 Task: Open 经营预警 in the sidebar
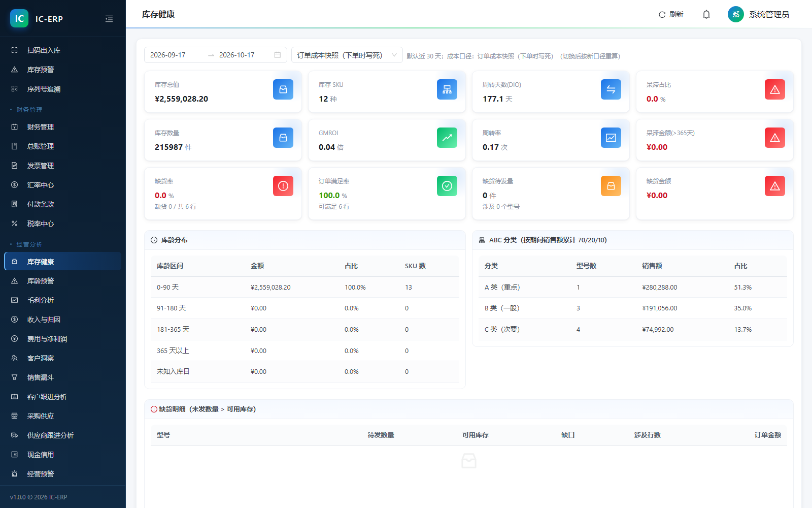[x=63, y=474]
